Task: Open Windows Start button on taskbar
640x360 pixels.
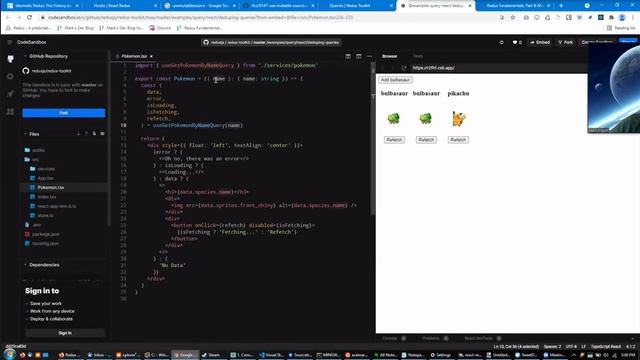Action: (10, 354)
